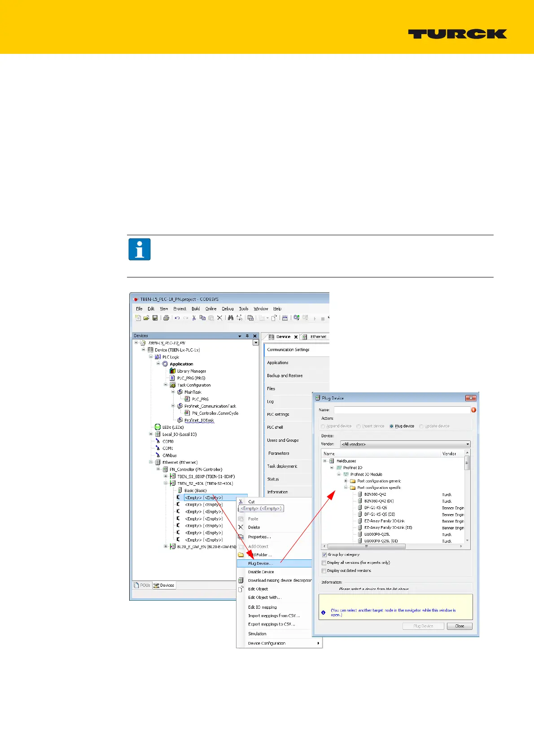534x756 pixels.
Task: Click the Print toolbar icon
Action: (166, 318)
